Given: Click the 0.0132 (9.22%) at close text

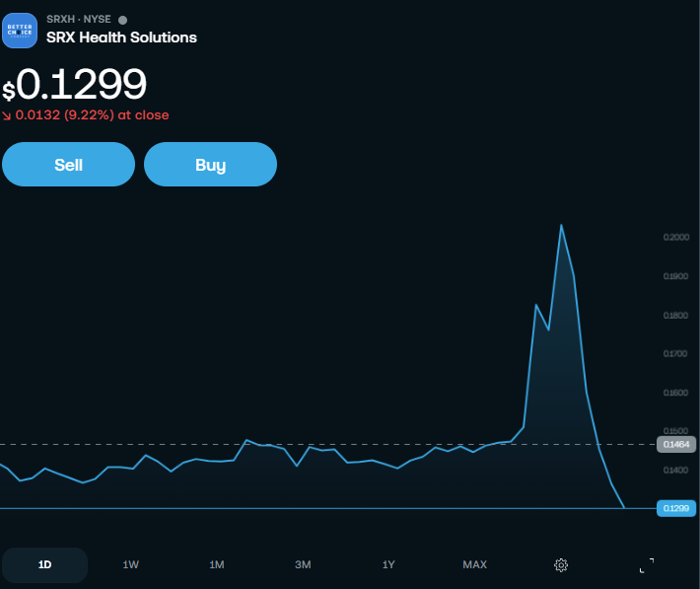Looking at the screenshot, I should pyautogui.click(x=92, y=115).
